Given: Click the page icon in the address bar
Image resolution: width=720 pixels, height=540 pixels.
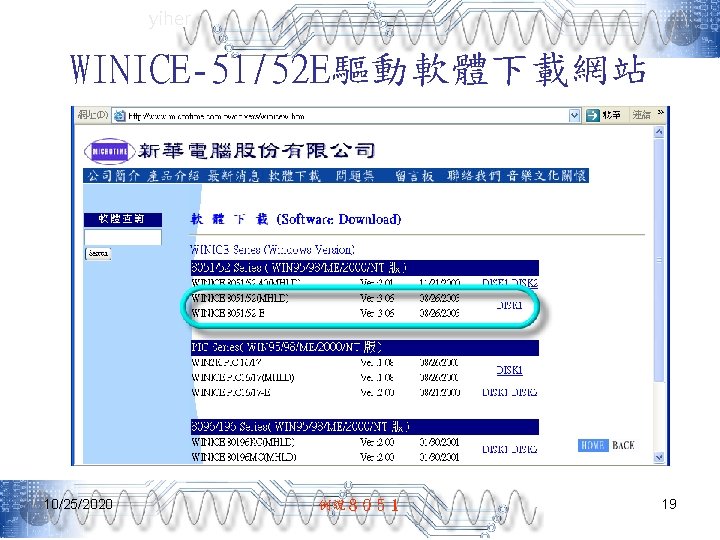Looking at the screenshot, I should coord(119,116).
